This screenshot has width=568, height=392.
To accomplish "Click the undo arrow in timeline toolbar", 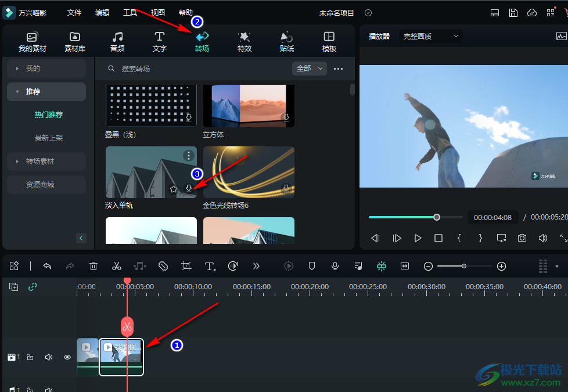I will coord(48,266).
